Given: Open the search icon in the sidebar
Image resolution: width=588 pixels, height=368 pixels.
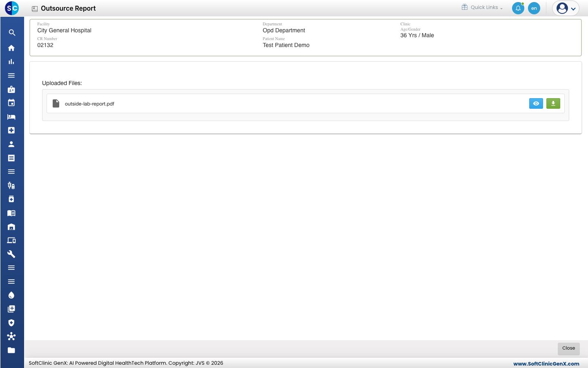Looking at the screenshot, I should click(x=12, y=33).
